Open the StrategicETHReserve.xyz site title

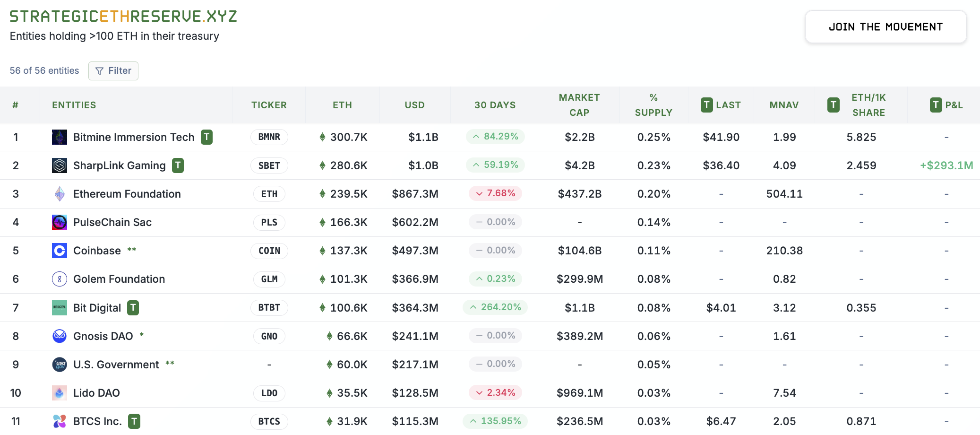[x=123, y=17]
